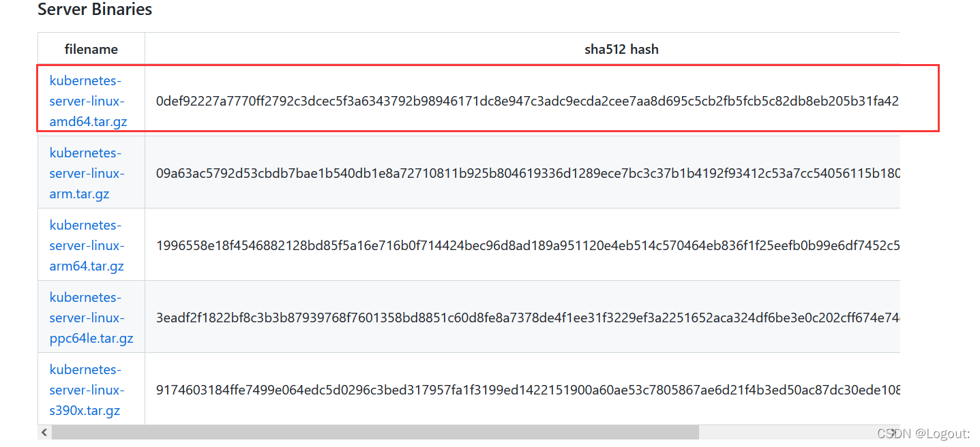Click the horizontal scrollbar thumb
The height and width of the screenshot is (447, 980).
point(376,433)
